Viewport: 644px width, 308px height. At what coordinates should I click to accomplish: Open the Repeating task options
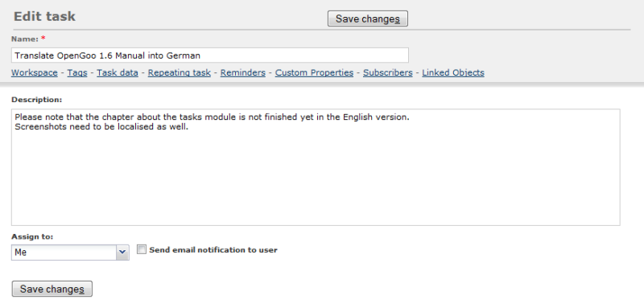(179, 72)
